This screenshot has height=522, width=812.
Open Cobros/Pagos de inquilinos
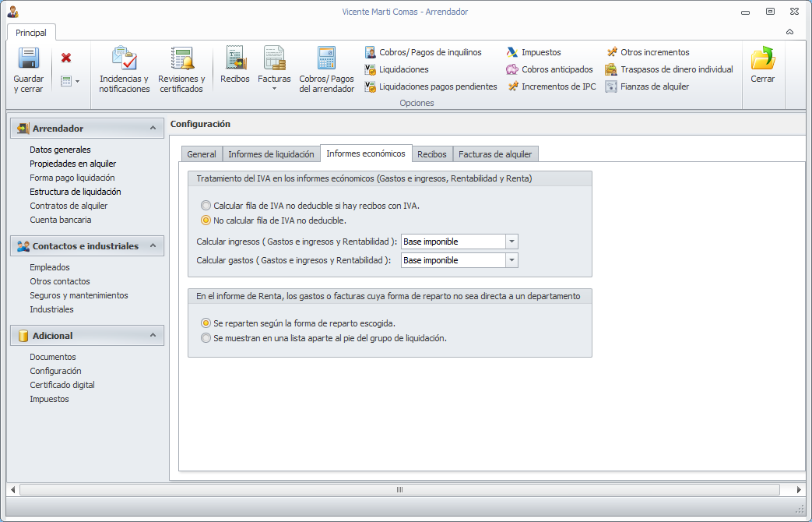pyautogui.click(x=423, y=52)
